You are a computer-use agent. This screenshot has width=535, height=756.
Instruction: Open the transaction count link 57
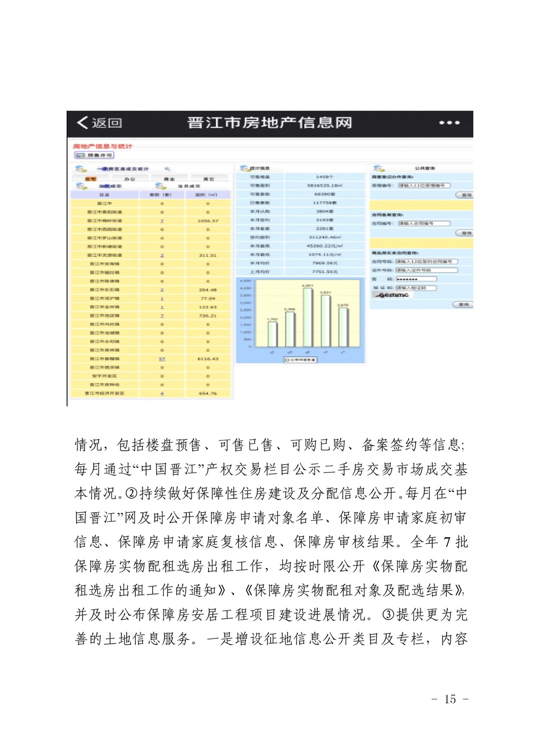162,359
